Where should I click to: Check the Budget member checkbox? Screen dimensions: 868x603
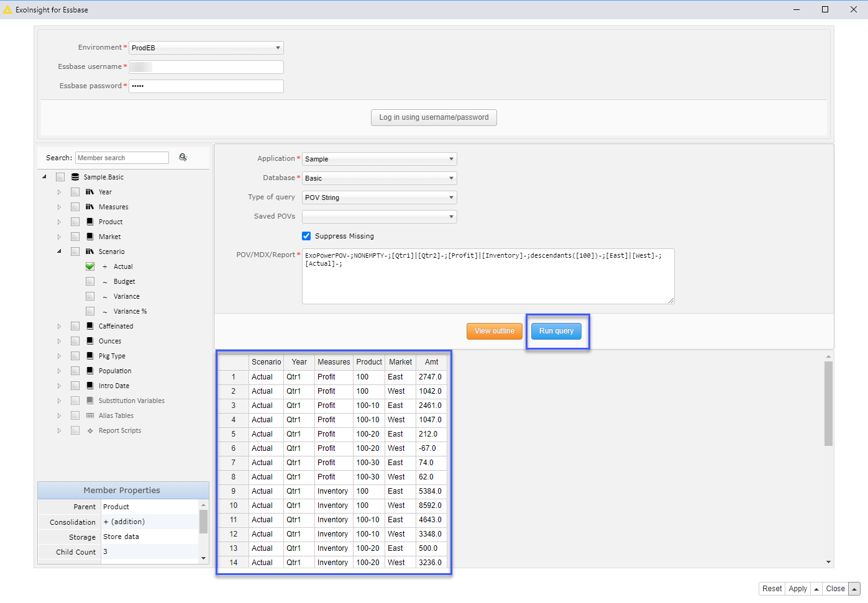coord(90,281)
